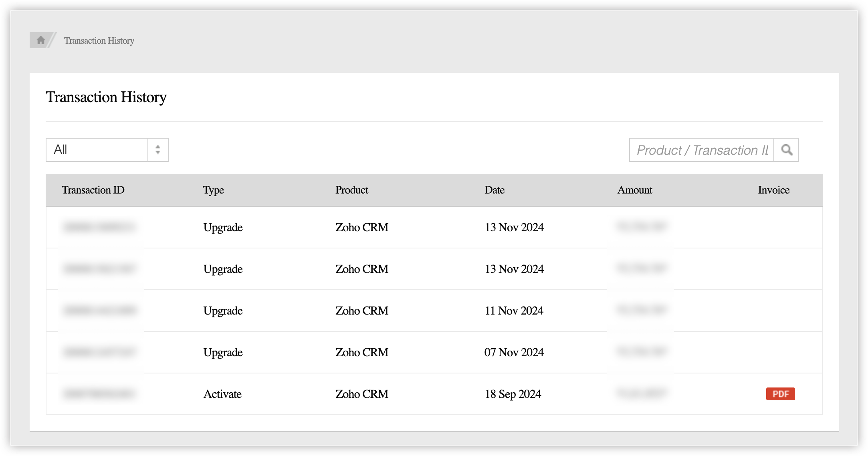Click the Amount column header
The image size is (868, 456).
coord(634,190)
